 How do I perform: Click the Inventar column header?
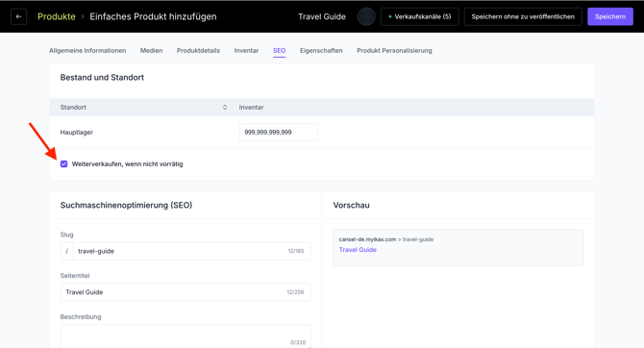[x=252, y=108]
